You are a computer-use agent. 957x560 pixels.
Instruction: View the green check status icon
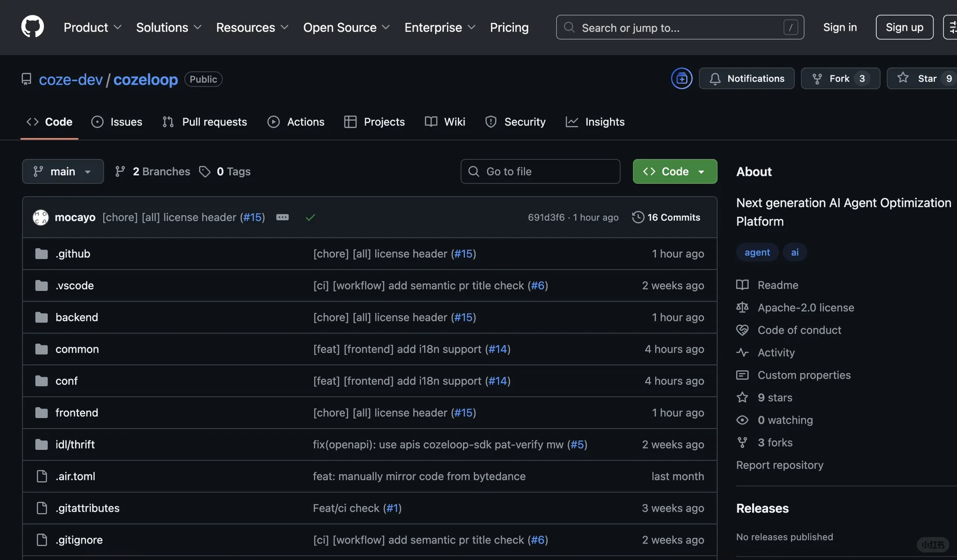(310, 217)
